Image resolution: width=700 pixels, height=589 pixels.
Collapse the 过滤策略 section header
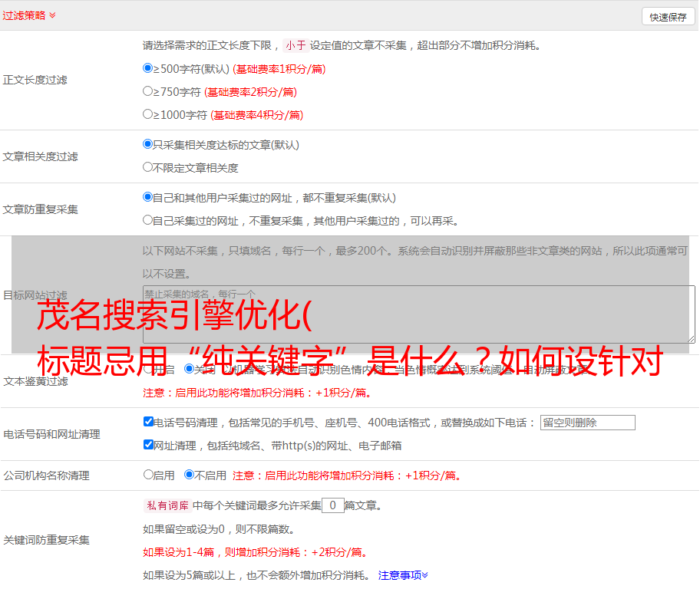[x=29, y=15]
